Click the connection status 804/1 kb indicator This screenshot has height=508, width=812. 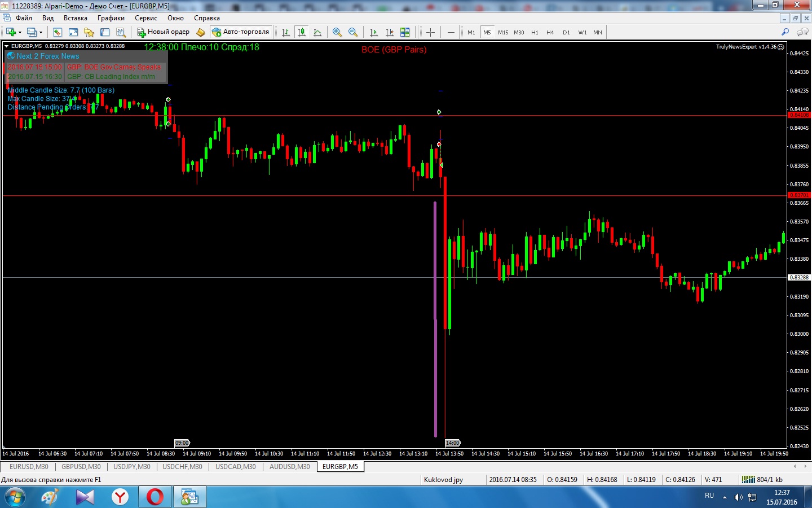(x=763, y=480)
